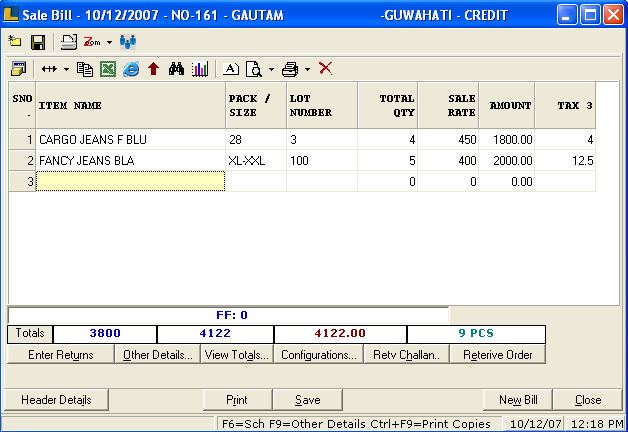Open Other Details
Viewport: 628px width, 432px height.
point(157,355)
